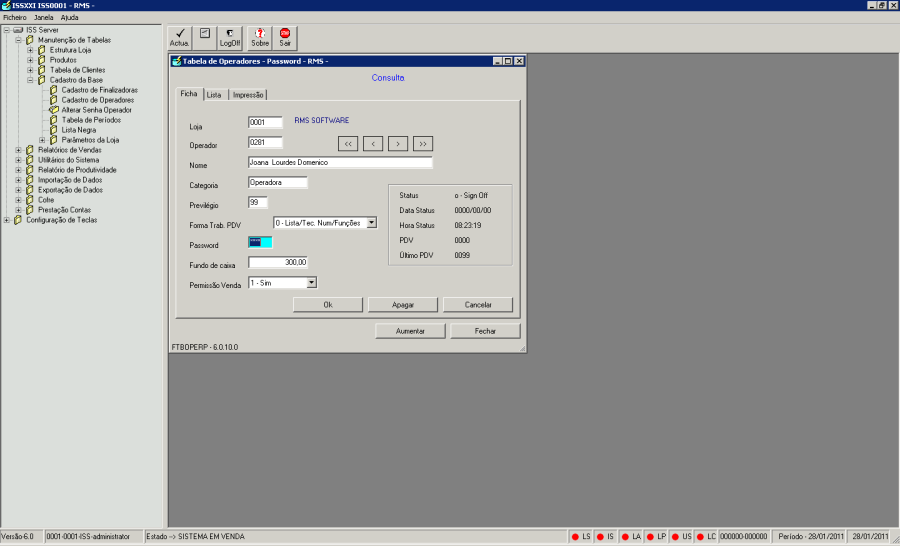
Task: Click the red LA status indicator
Action: click(626, 537)
